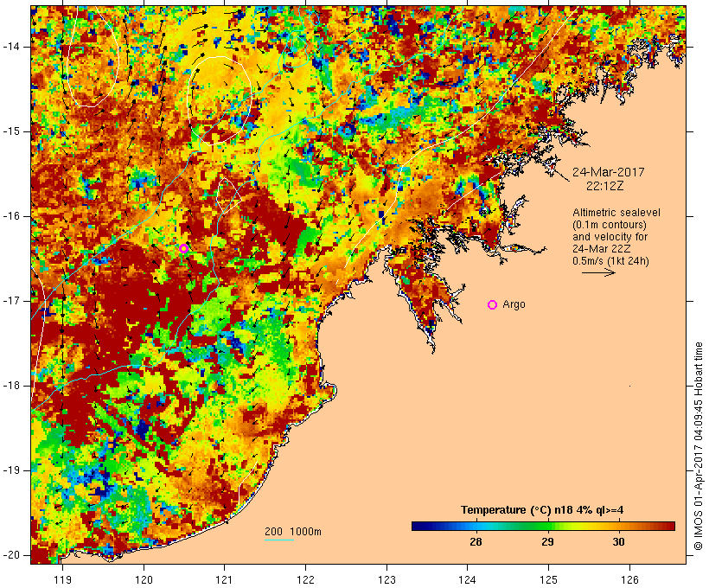Click the latitude label '-20'
The height and width of the screenshot is (588, 709).
(x=10, y=555)
